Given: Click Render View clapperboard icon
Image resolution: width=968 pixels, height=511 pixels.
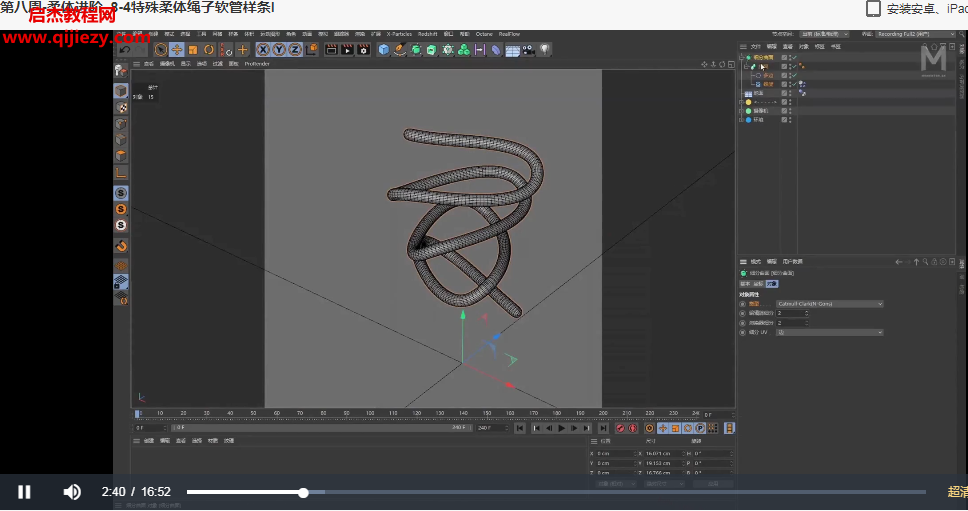Looking at the screenshot, I should click(332, 50).
